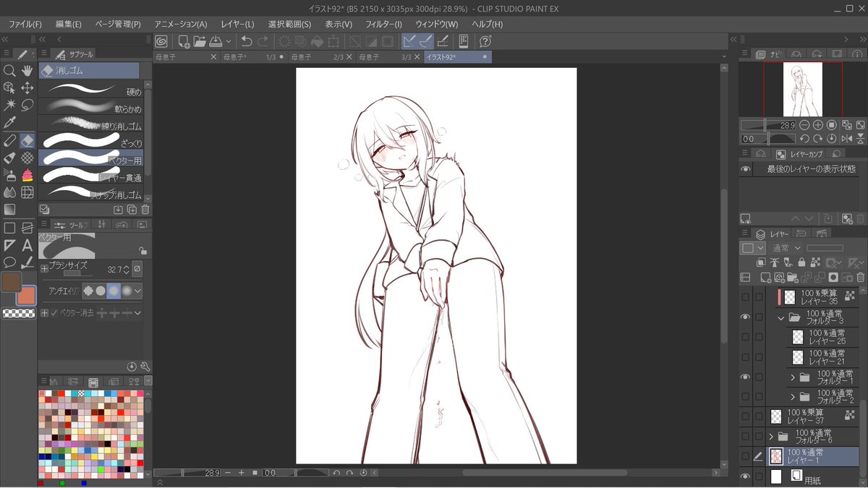Image resolution: width=868 pixels, height=488 pixels.
Task: Toggle visibility eye of フォルダー 1
Action: pyautogui.click(x=746, y=377)
